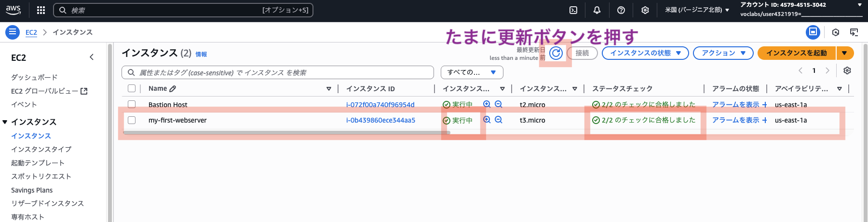Click the Bastion Host name cell
This screenshot has width=868, height=222.
[x=168, y=105]
